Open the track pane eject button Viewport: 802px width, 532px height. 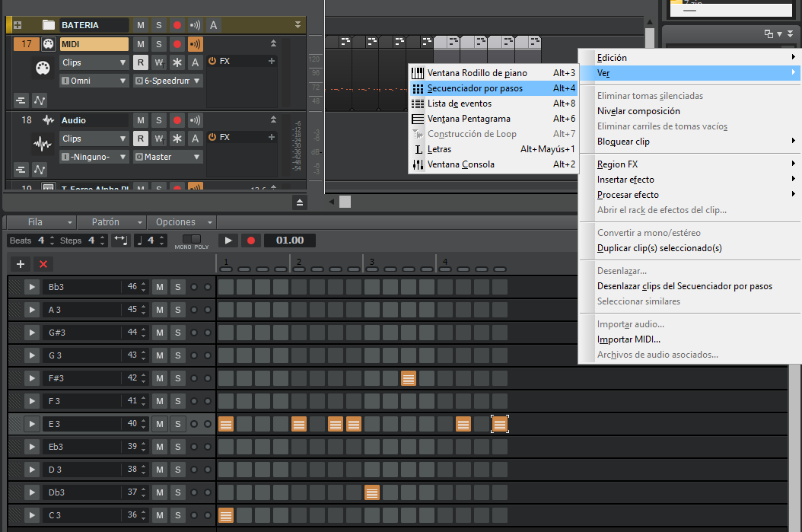click(300, 202)
